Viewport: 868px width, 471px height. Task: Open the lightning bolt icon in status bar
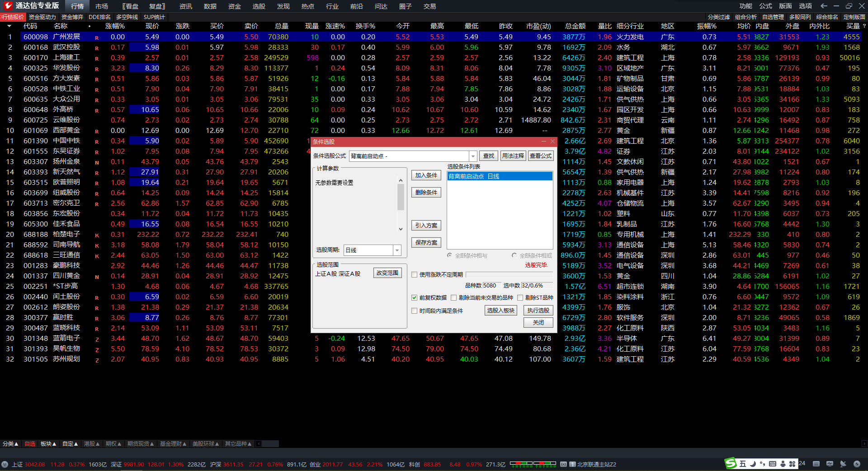[856, 464]
